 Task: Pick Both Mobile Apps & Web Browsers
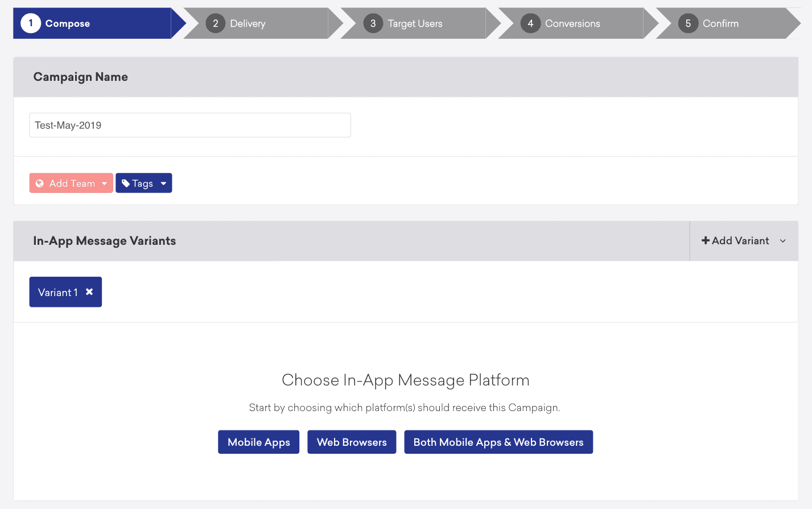(498, 442)
